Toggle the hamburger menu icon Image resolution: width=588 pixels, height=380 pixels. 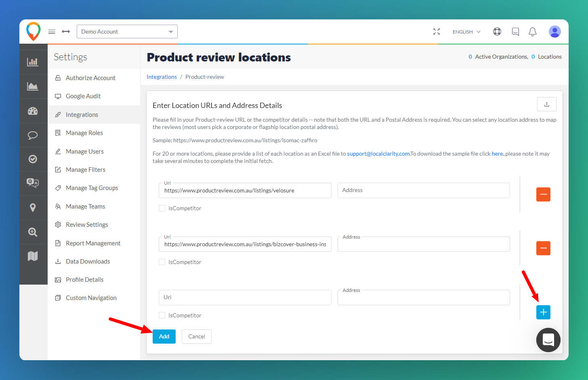click(52, 32)
